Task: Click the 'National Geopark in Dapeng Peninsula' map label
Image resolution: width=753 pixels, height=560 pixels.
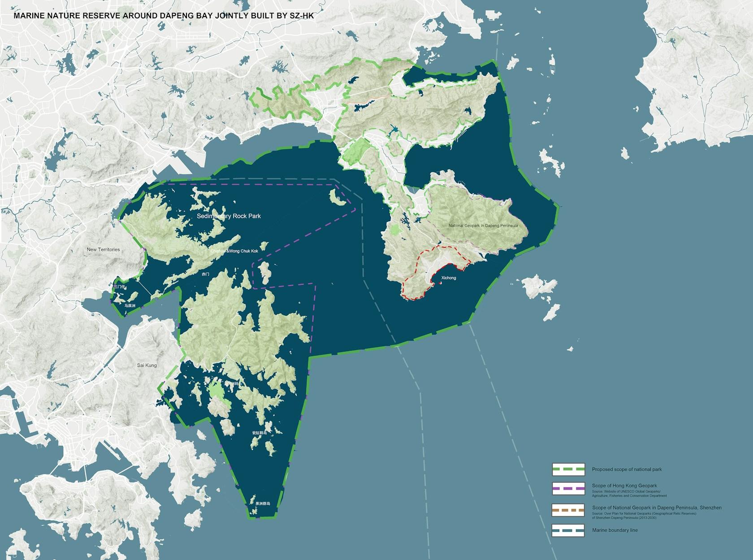Action: (483, 226)
